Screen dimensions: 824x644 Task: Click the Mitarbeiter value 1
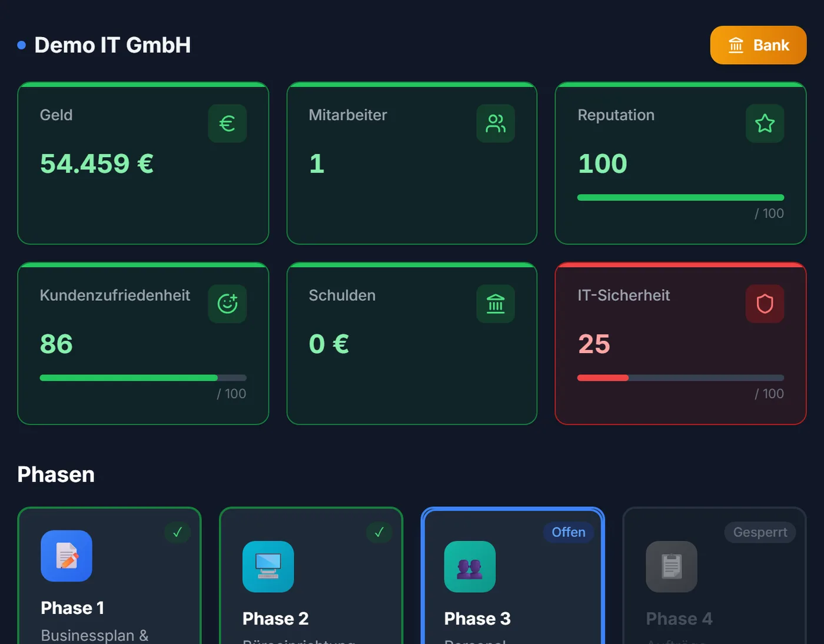point(317,164)
